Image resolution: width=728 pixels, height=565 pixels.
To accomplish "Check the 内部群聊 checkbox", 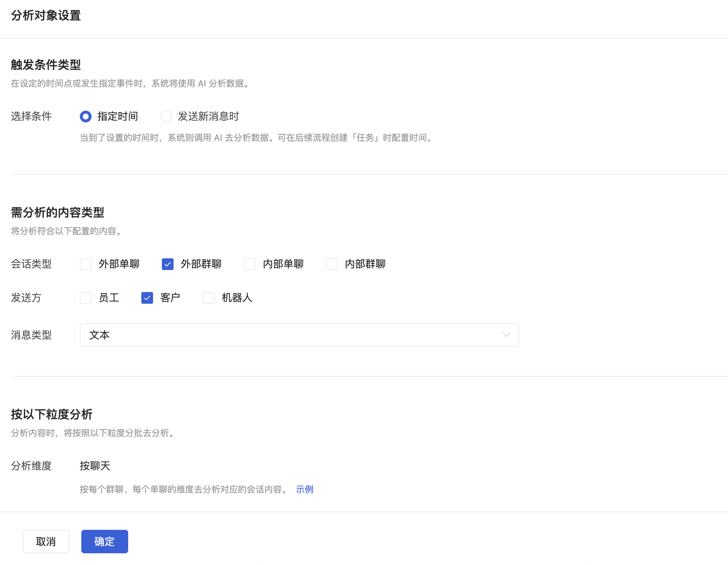I will tap(332, 264).
